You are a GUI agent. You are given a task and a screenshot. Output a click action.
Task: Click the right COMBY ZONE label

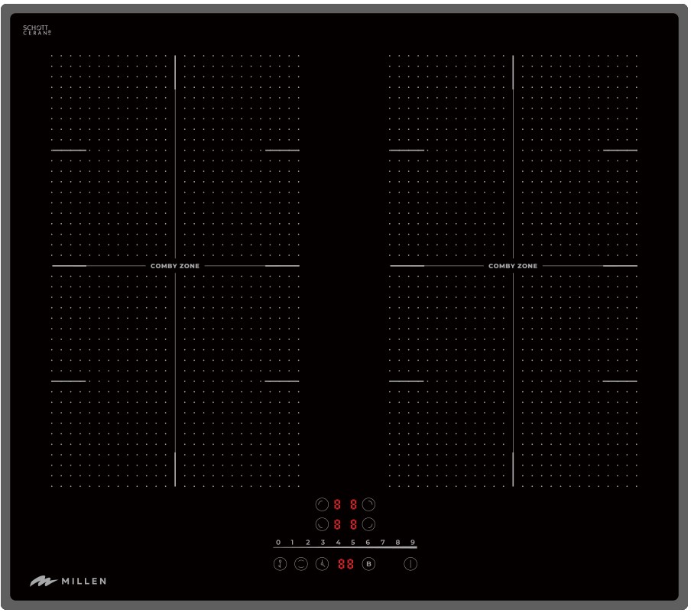(x=513, y=266)
